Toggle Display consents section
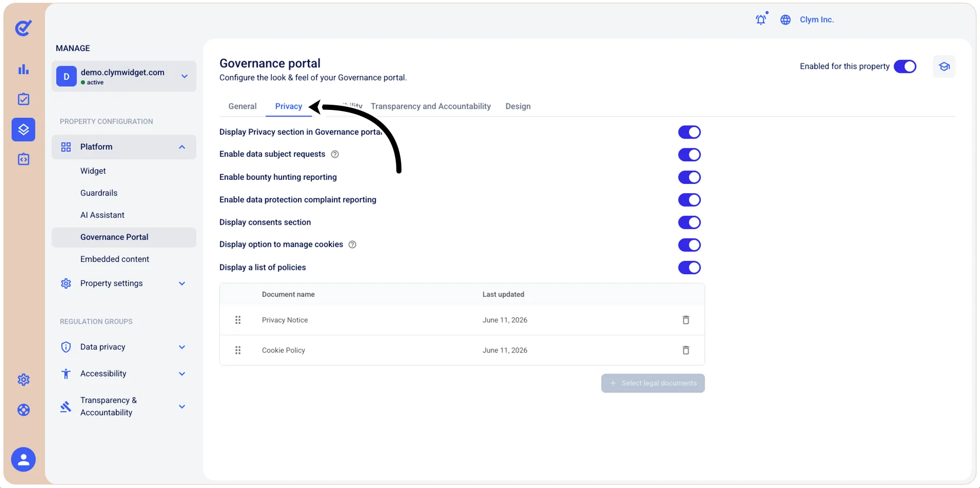 click(x=689, y=222)
